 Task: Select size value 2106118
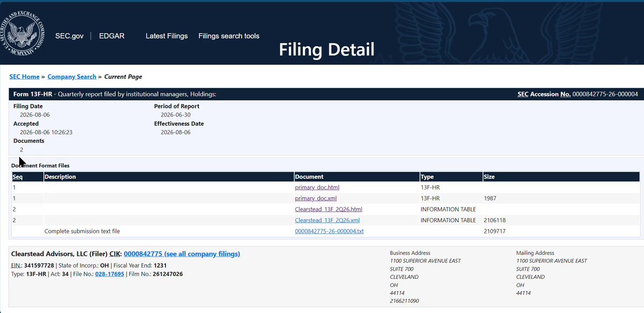pos(495,220)
